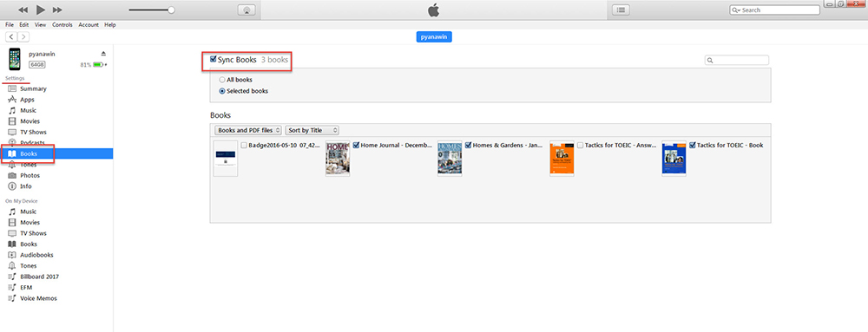Click the Badge2016-05-10 book cover
The width and height of the screenshot is (868, 332).
point(226,159)
